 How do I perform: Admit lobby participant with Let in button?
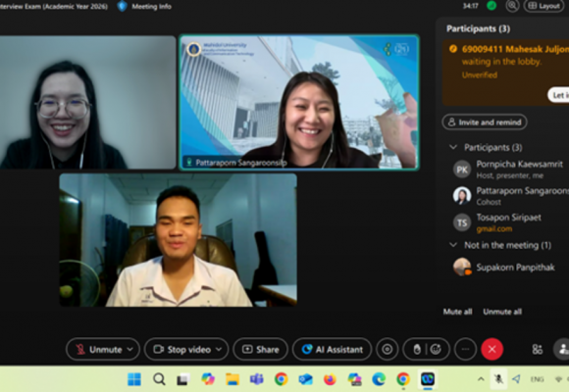tap(559, 95)
